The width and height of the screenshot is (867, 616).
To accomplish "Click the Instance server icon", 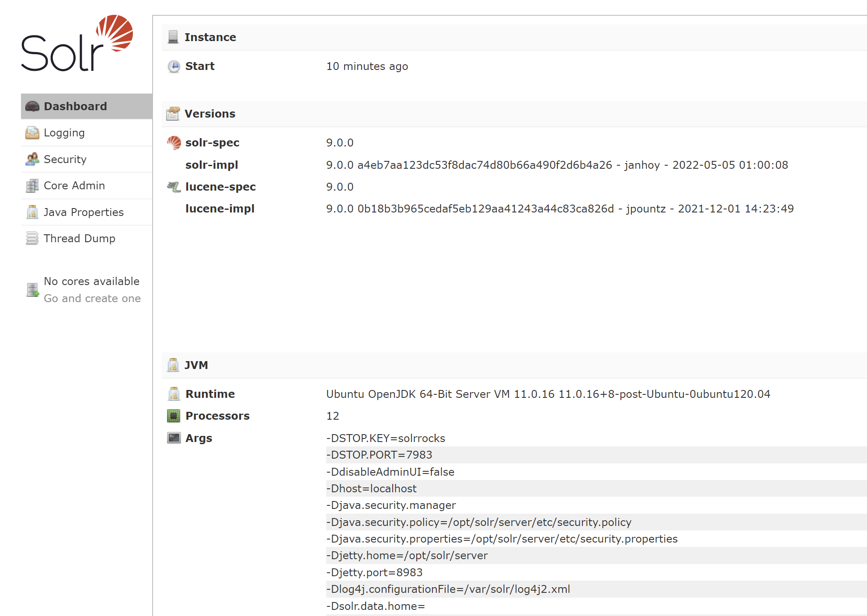I will click(173, 37).
